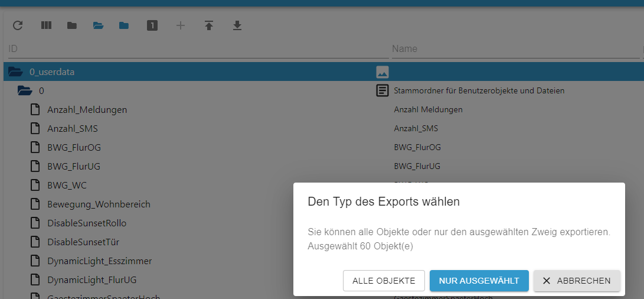Click NUR AUSGEWÄHLT button

479,281
